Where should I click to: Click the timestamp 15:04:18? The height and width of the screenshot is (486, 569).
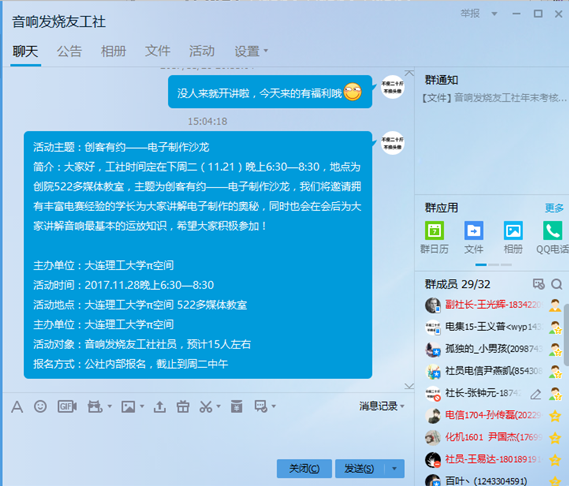(207, 121)
